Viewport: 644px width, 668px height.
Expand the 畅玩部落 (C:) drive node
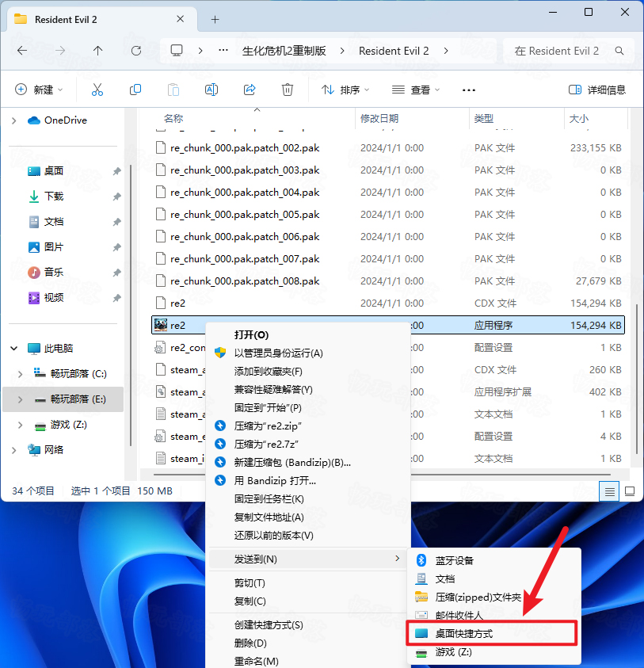[x=20, y=374]
